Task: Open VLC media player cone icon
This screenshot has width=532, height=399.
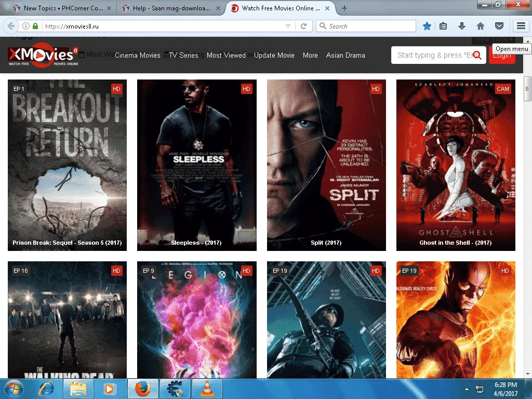Action: click(207, 389)
